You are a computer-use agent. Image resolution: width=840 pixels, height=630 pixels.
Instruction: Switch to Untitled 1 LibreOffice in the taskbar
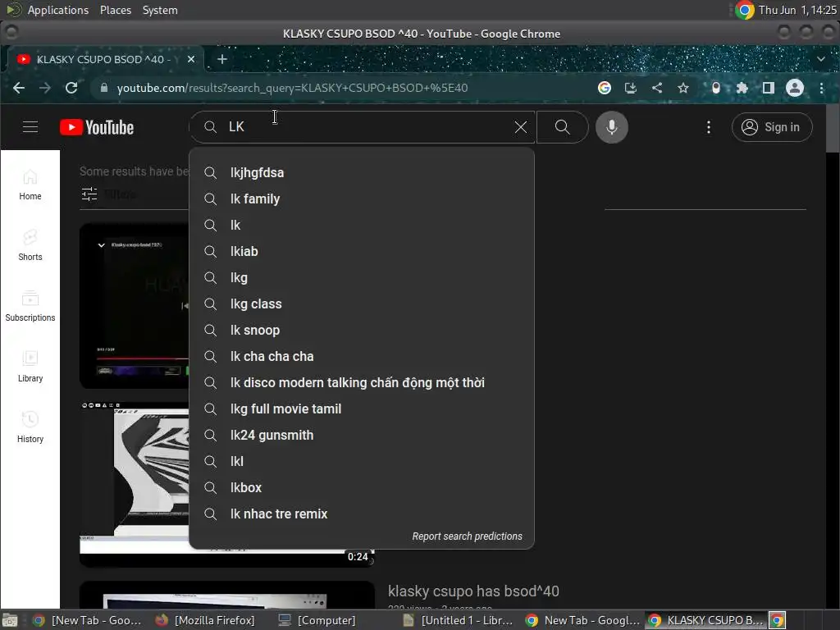[x=459, y=620]
